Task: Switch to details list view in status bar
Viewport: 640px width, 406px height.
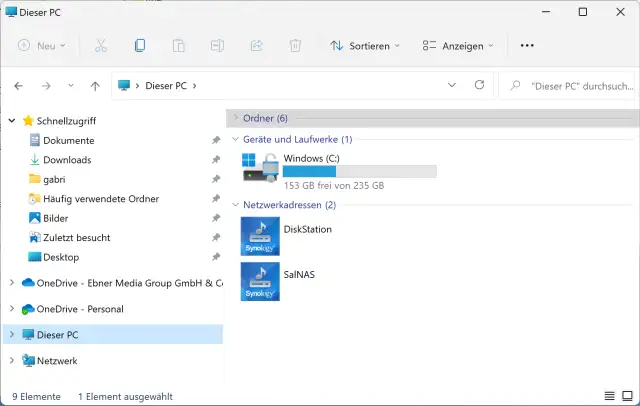Action: [x=611, y=396]
